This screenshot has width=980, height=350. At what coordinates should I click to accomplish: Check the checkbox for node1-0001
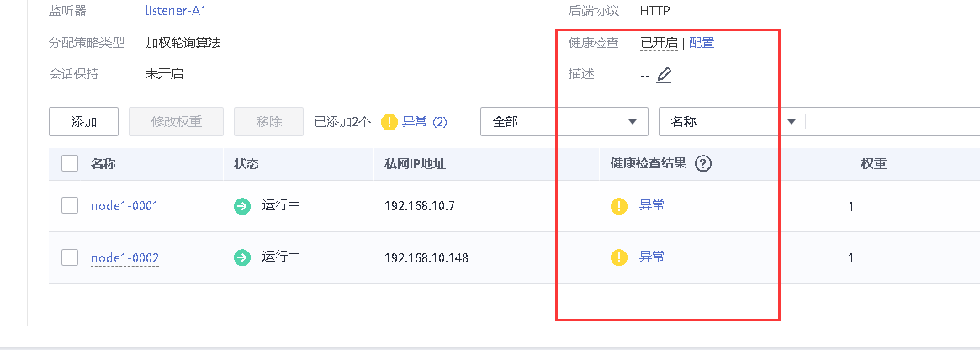(x=70, y=206)
